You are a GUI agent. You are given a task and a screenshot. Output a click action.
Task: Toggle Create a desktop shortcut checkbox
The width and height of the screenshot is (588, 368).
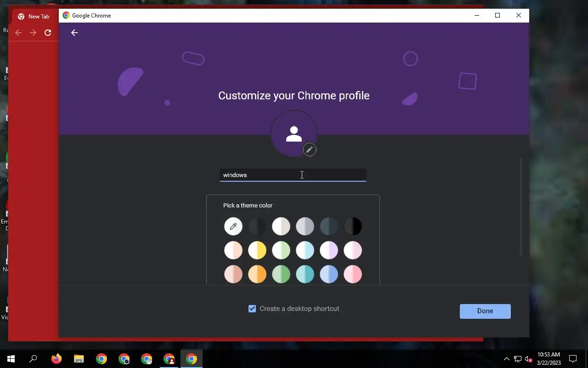(x=252, y=309)
